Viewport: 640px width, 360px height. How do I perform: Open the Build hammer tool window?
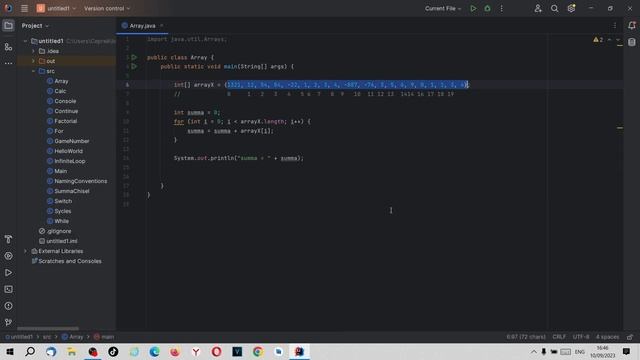(8, 239)
